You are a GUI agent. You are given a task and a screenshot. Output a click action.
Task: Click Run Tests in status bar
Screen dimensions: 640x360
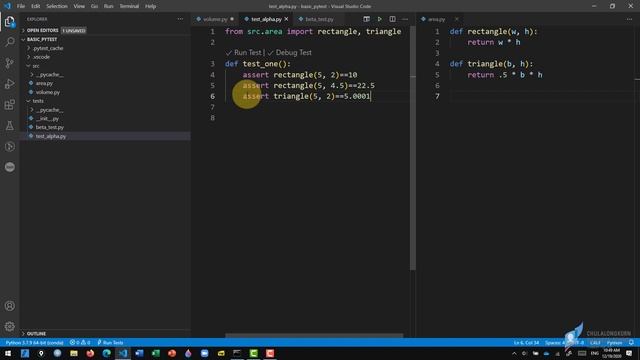coord(110,342)
